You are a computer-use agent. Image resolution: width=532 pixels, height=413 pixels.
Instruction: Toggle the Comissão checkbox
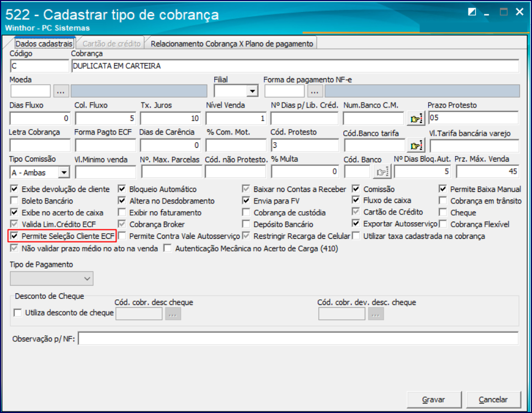tap(356, 189)
